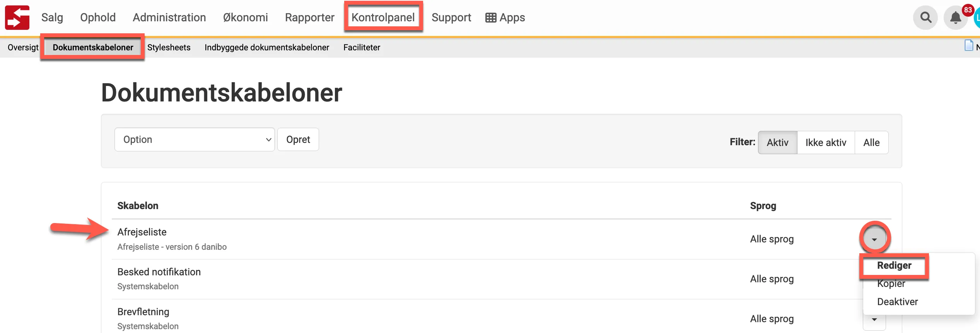Go to the Faciliteter tab
This screenshot has height=333, width=980.
click(x=362, y=47)
